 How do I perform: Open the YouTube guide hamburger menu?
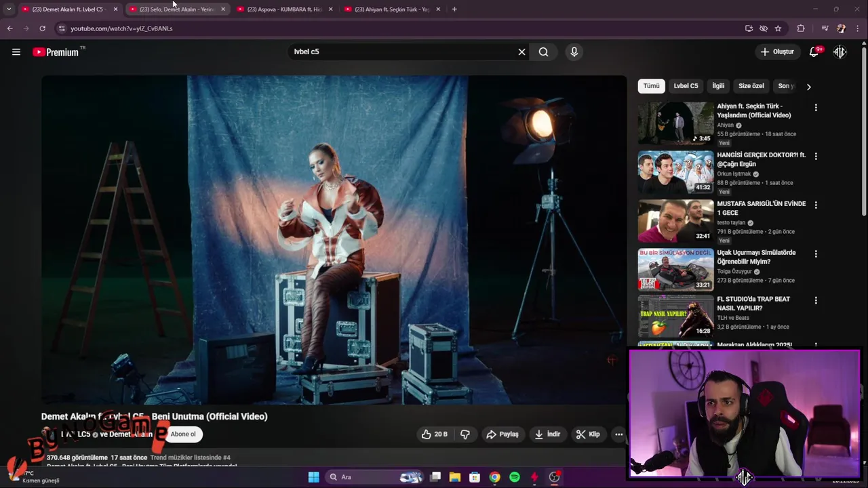click(16, 52)
